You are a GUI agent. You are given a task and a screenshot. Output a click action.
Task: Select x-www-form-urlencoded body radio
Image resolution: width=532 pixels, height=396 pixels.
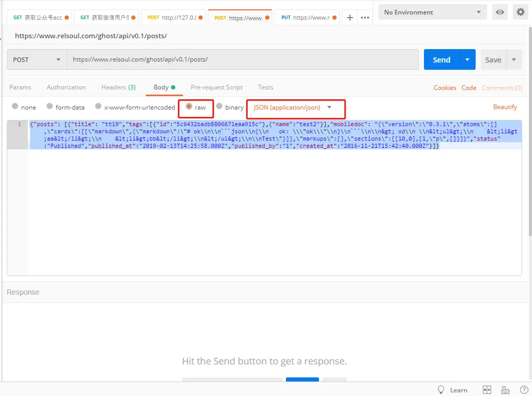pos(98,106)
